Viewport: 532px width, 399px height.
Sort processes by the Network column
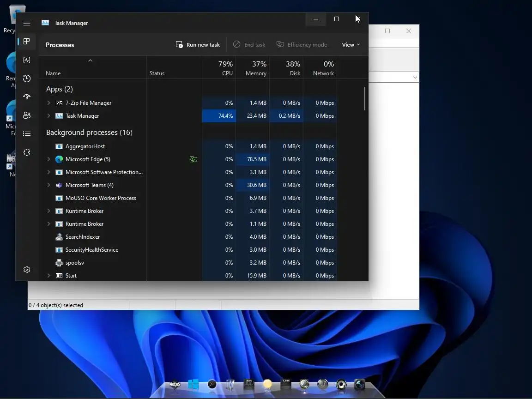tap(320, 68)
